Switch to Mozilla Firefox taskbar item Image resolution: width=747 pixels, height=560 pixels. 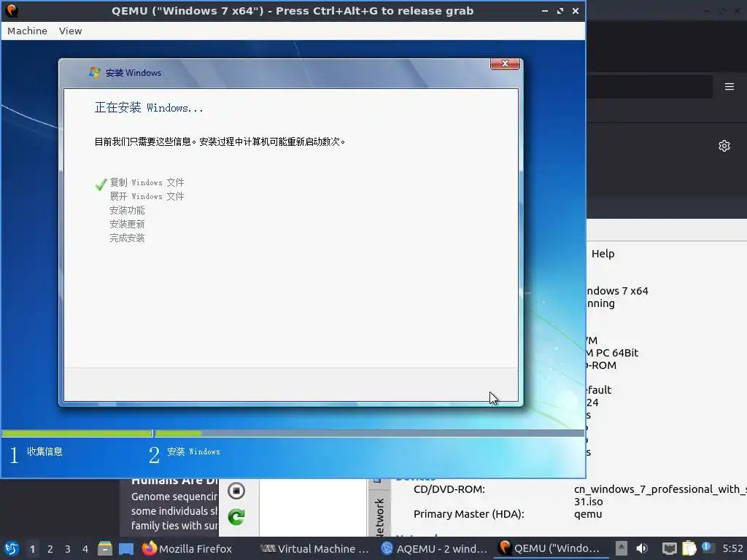click(x=187, y=549)
